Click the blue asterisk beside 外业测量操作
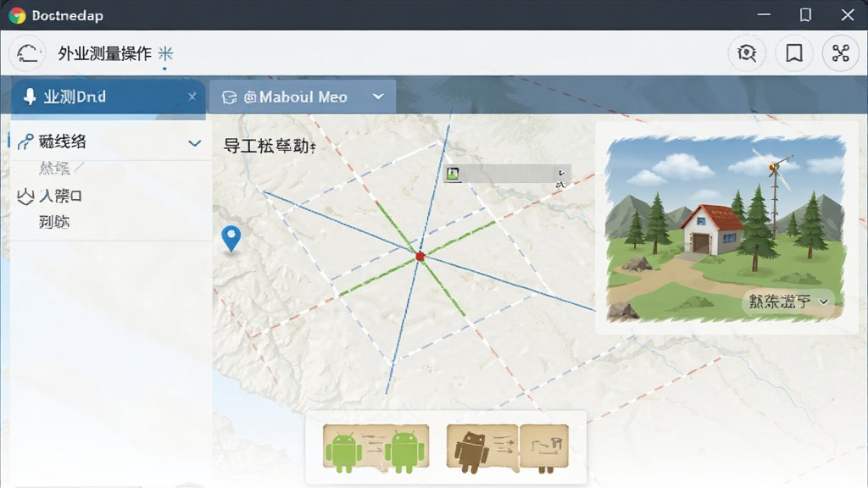The height and width of the screenshot is (488, 868). (165, 53)
